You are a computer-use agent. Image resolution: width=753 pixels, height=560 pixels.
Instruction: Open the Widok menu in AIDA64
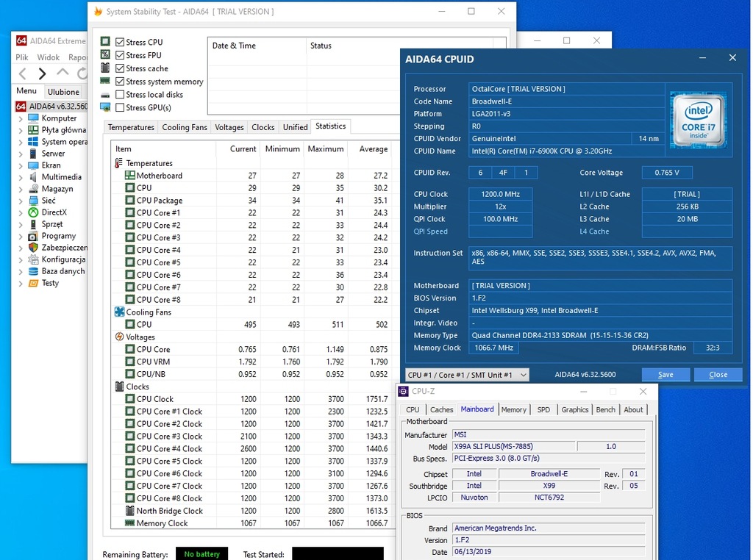pos(48,57)
